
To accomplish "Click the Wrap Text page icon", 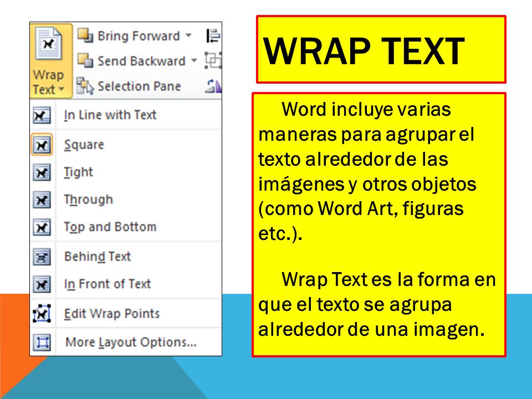I will [49, 44].
